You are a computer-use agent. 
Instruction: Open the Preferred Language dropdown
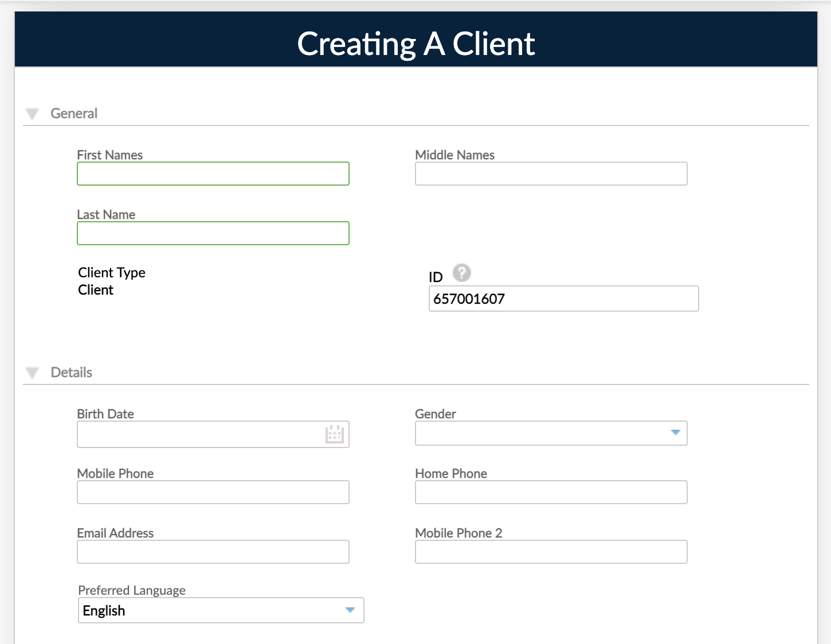click(350, 610)
